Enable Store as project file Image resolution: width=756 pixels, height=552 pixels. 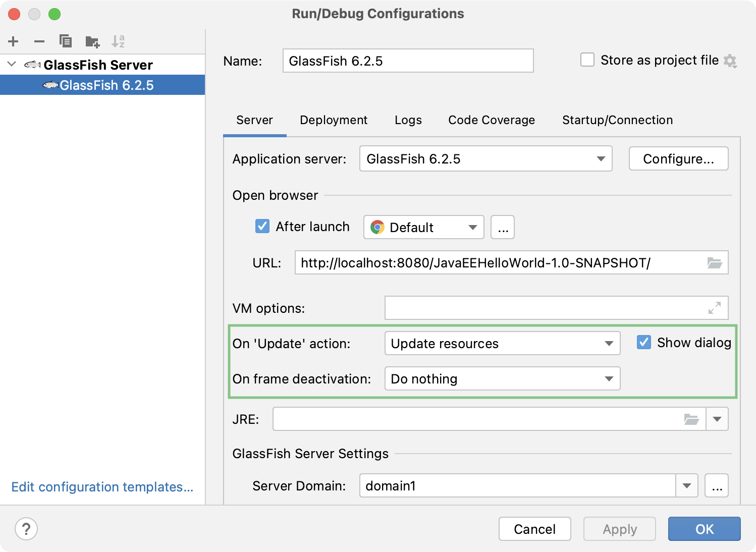[587, 60]
